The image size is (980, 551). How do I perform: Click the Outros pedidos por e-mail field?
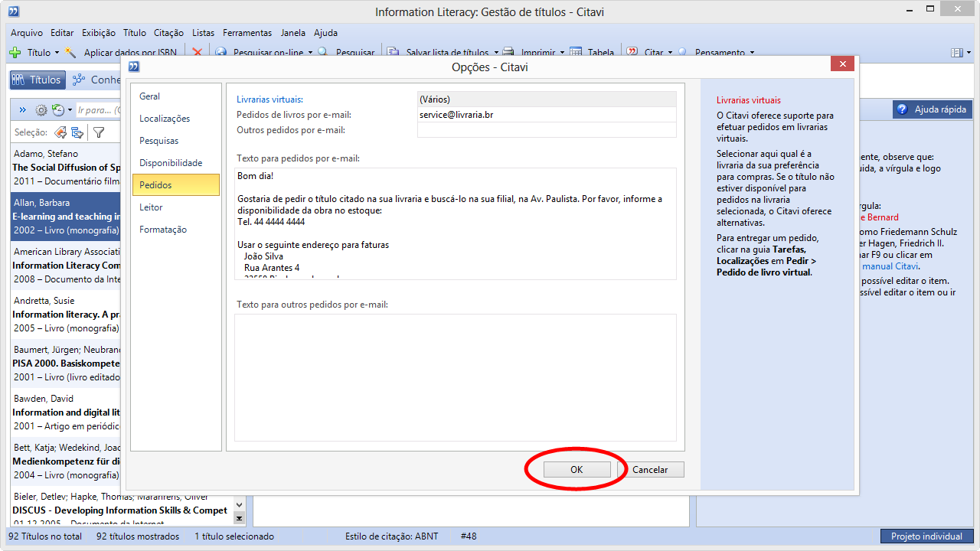547,130
